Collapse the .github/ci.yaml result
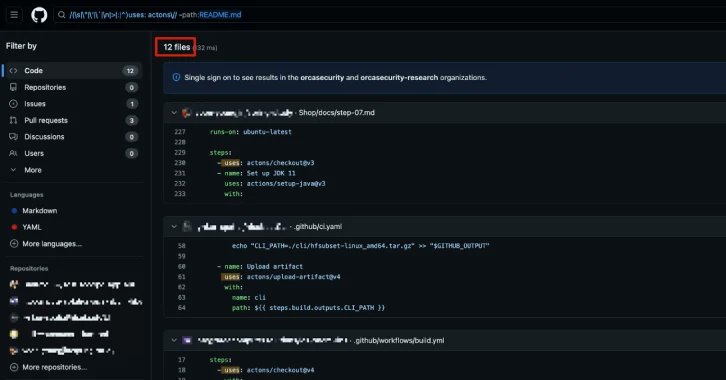The image size is (726, 380). (174, 226)
